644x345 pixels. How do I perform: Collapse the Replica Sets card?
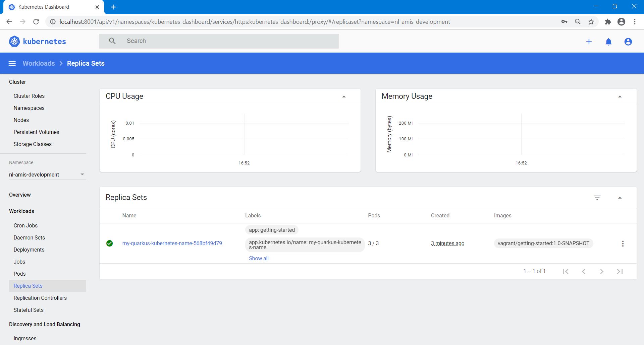coord(620,198)
